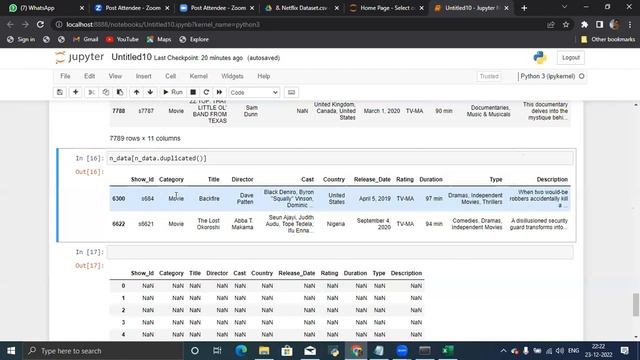Open Excel from the taskbar
The width and height of the screenshot is (640, 360).
[x=448, y=351]
